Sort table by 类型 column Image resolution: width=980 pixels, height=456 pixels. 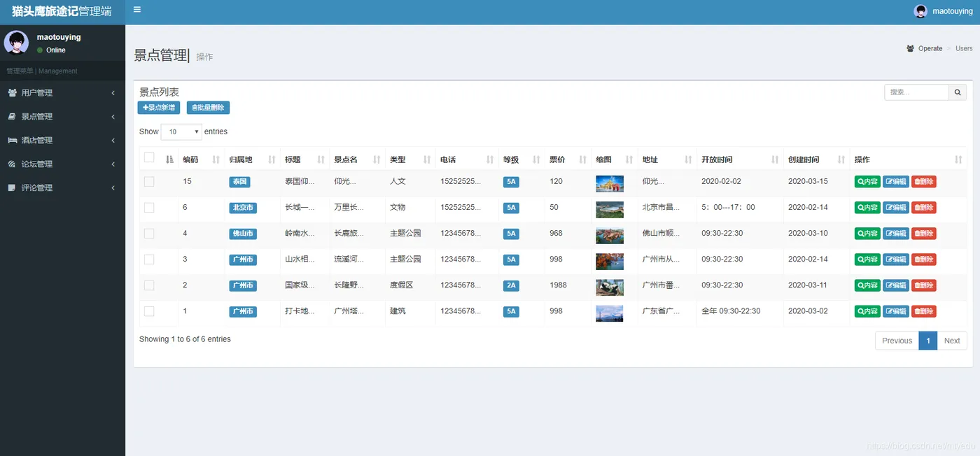(x=410, y=159)
